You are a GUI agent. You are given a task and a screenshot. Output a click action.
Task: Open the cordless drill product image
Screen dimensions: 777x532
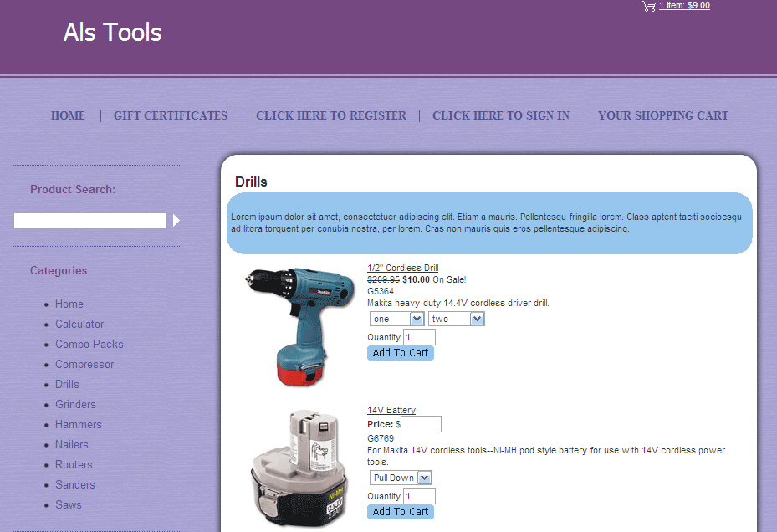(x=291, y=325)
